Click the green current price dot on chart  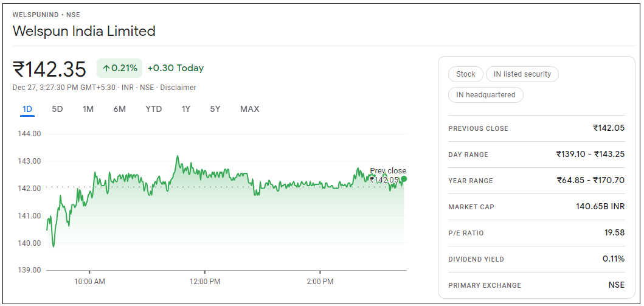click(x=404, y=179)
